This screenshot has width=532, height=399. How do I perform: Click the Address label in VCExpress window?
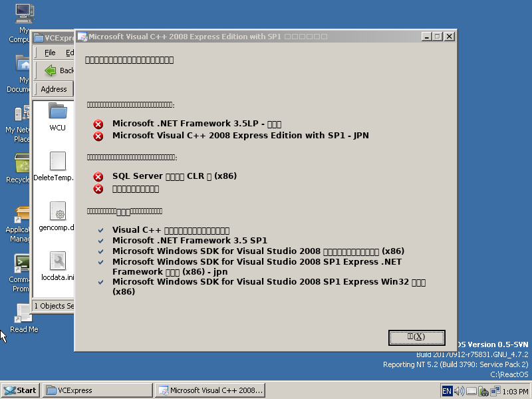tap(54, 89)
